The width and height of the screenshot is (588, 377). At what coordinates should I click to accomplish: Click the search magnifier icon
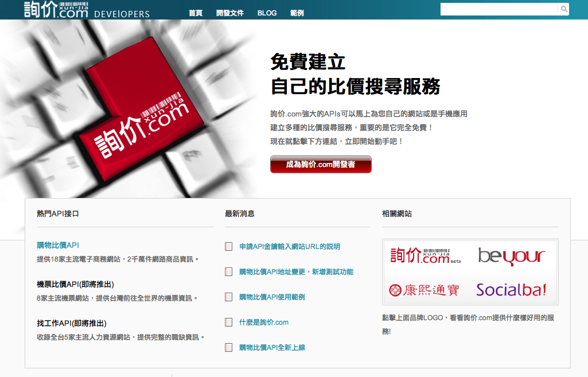(564, 9)
